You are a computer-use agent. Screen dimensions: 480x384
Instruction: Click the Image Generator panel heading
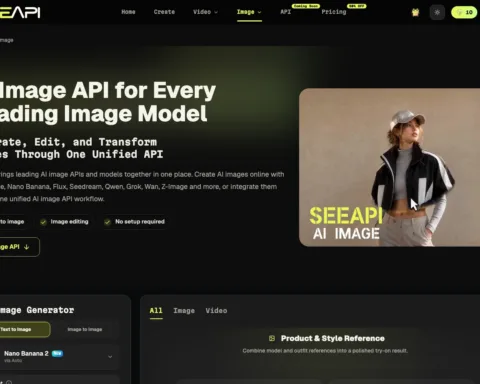37,310
